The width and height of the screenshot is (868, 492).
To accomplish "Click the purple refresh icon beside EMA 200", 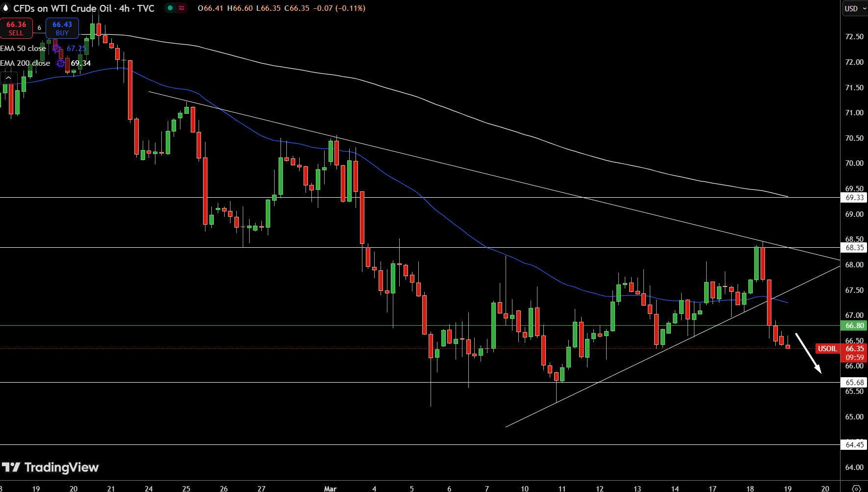I will [x=60, y=63].
